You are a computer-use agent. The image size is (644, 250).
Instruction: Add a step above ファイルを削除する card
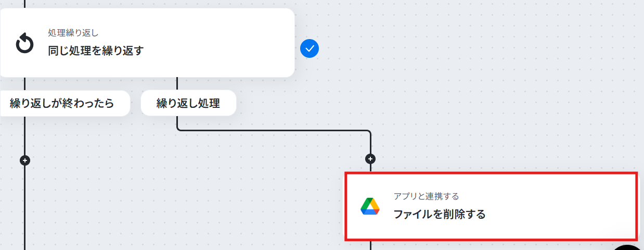(x=370, y=158)
